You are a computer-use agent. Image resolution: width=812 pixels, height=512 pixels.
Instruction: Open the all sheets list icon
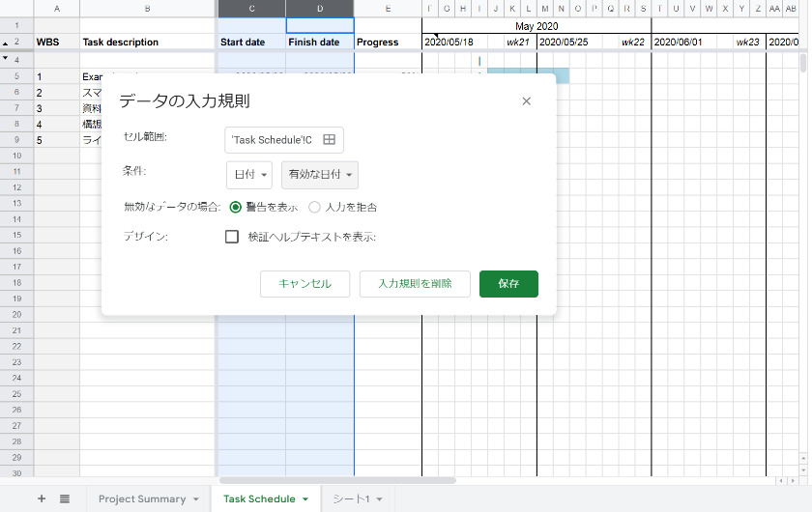(x=65, y=498)
